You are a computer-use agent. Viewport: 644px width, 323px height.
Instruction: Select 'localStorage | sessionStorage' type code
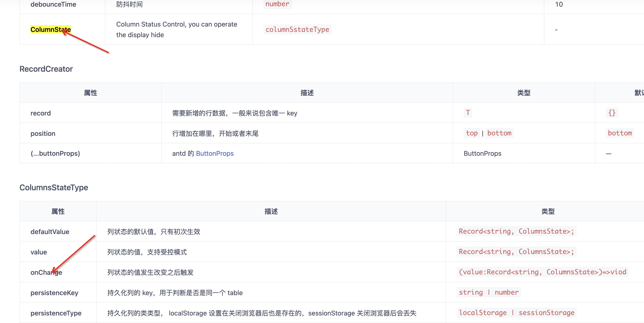516,313
